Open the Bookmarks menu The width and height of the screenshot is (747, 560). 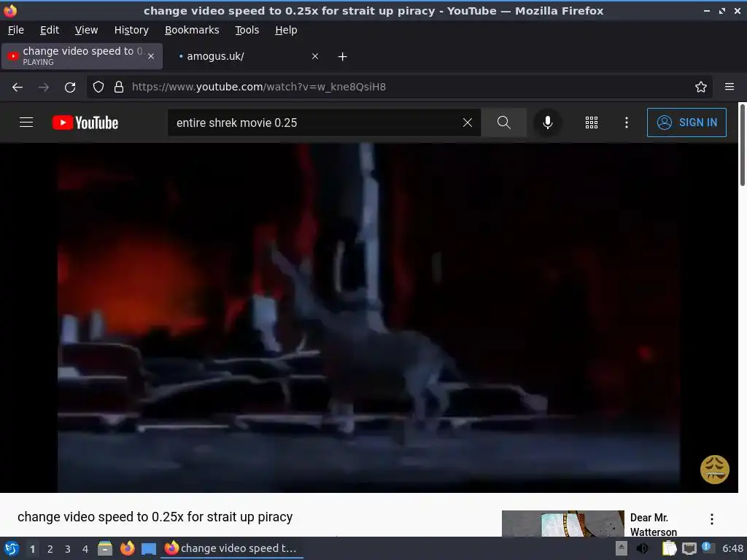point(192,30)
